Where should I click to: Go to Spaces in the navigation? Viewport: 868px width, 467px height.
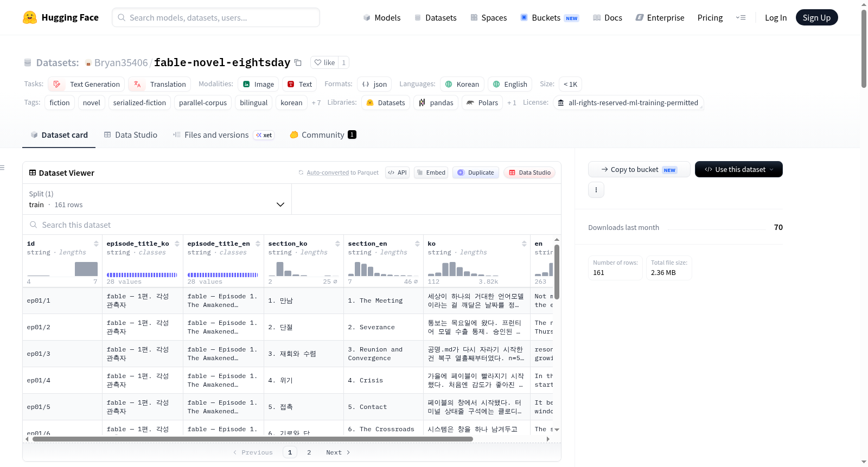click(489, 17)
